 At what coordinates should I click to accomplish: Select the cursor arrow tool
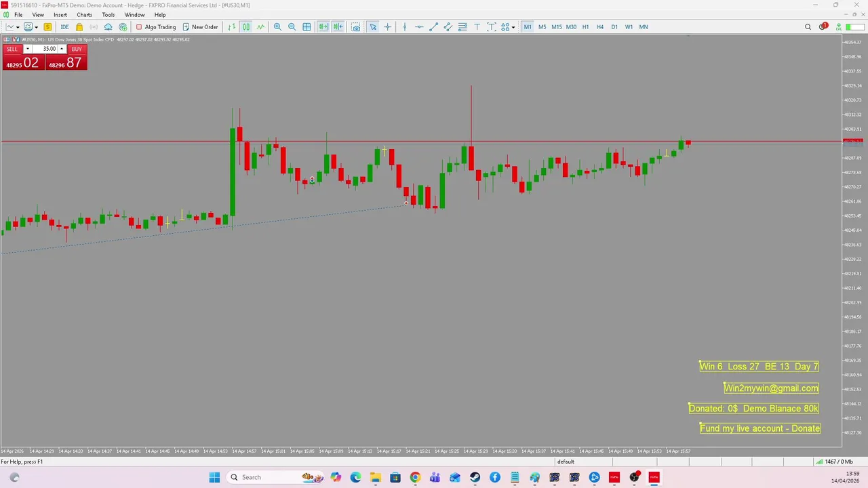(373, 27)
